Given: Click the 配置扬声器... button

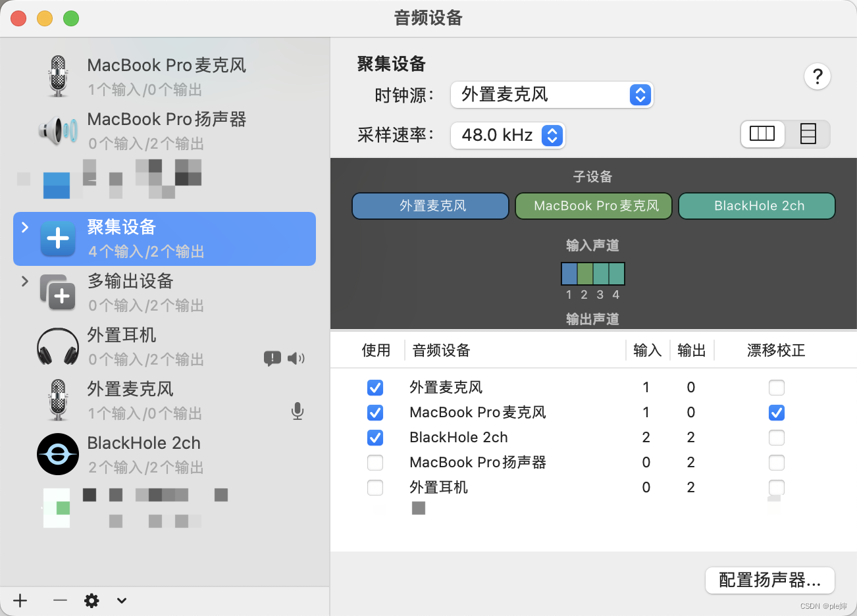Looking at the screenshot, I should coord(770,580).
